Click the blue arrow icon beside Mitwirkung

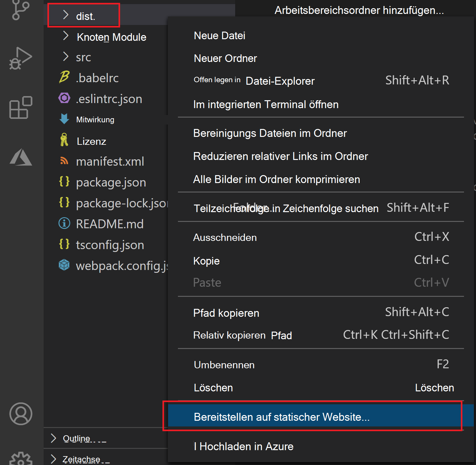point(64,119)
